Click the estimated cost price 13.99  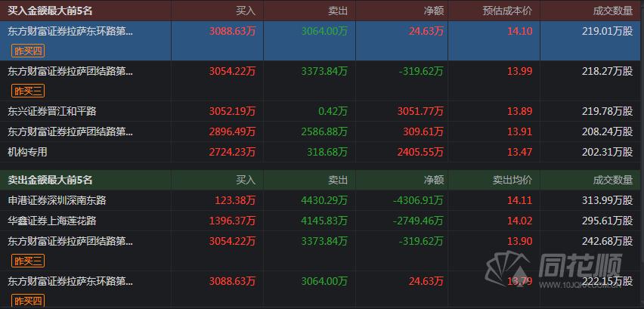click(519, 72)
